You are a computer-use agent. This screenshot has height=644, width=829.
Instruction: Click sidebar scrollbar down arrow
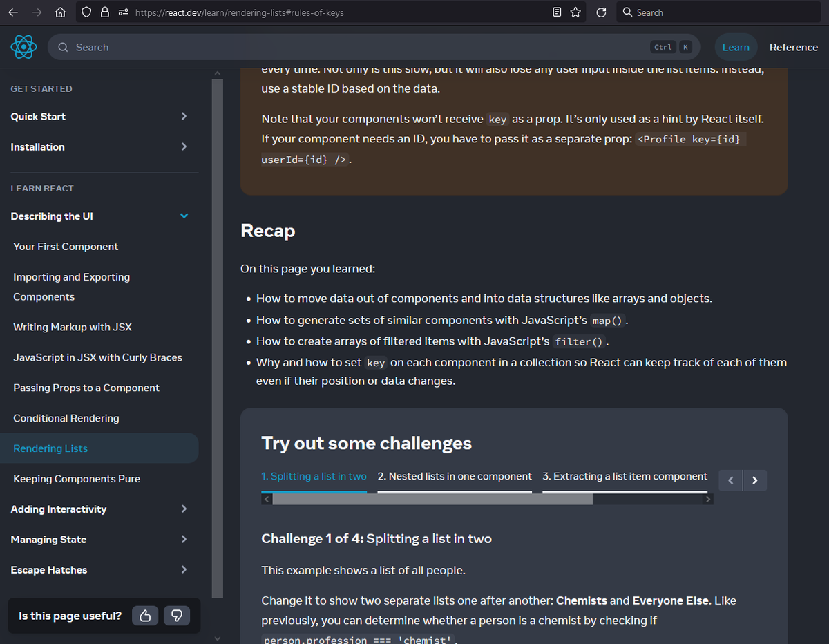click(218, 638)
